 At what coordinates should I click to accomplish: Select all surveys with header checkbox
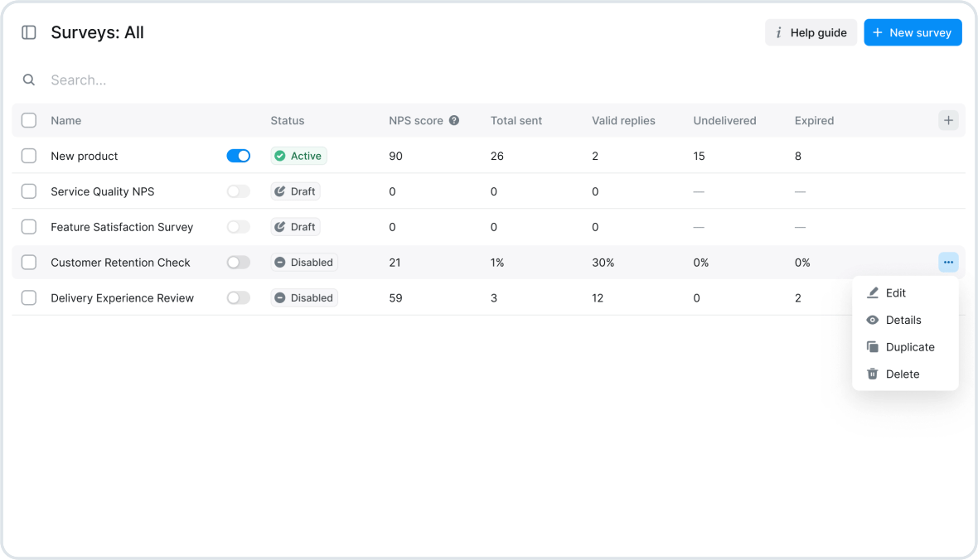[29, 120]
